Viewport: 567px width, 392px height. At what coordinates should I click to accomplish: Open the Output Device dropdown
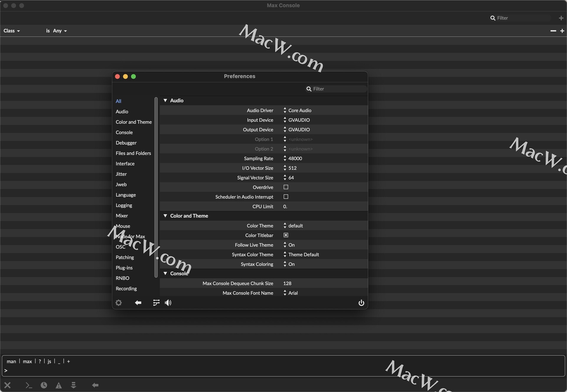point(296,130)
